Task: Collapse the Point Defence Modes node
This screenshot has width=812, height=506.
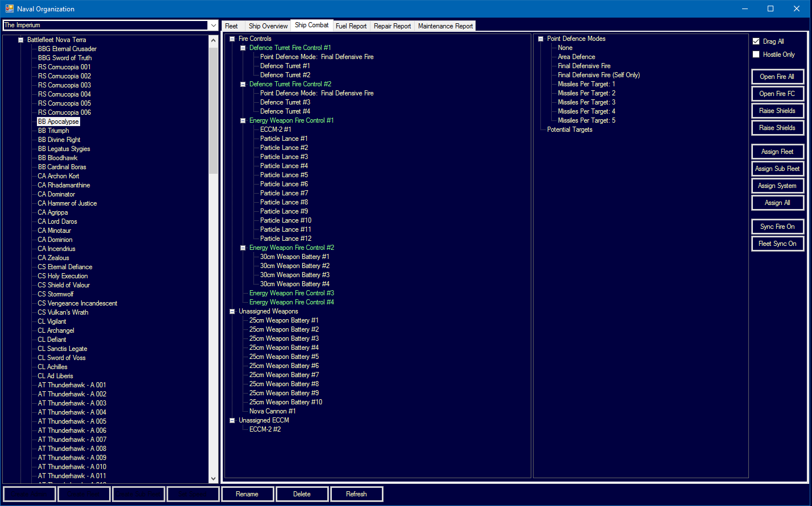Action: pos(540,39)
